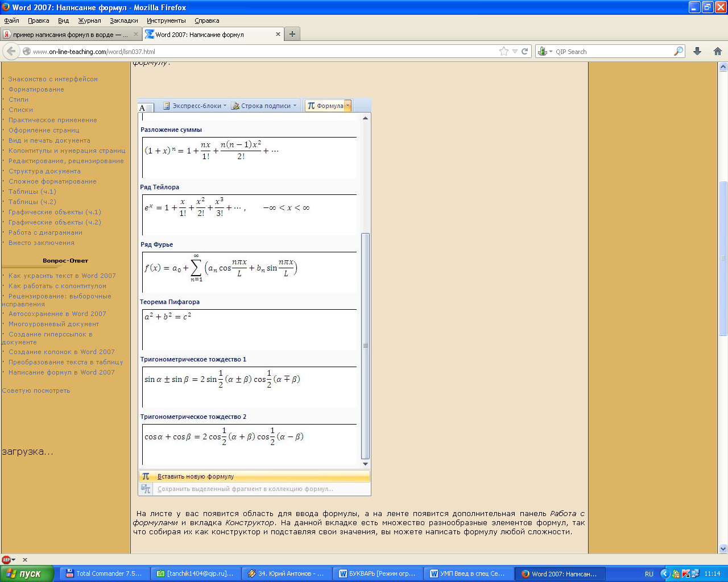728x582 pixels.
Task: Close the Yandex search results tab
Action: pyautogui.click(x=136, y=34)
